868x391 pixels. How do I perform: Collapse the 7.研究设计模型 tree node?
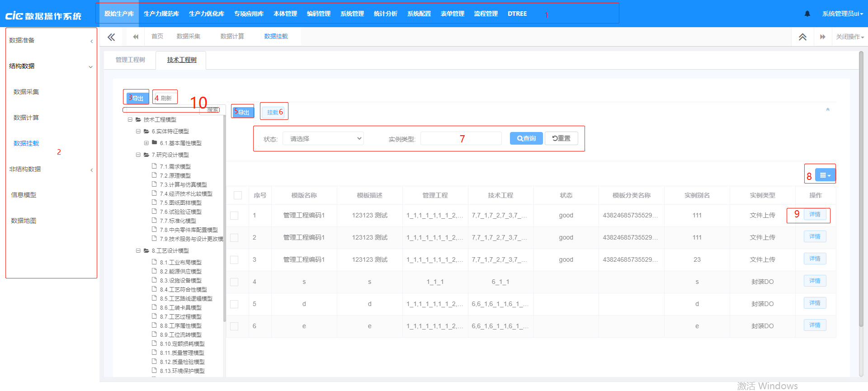point(138,155)
